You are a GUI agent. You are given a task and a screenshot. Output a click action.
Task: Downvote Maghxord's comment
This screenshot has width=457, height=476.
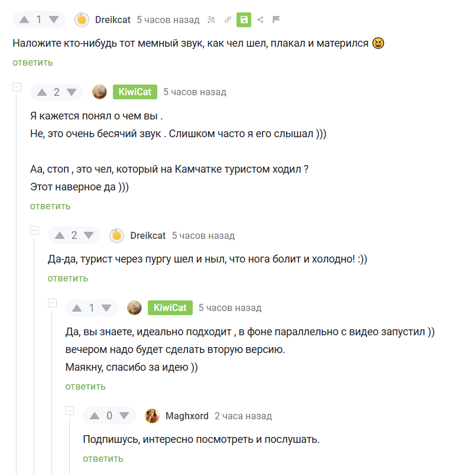pos(124,416)
